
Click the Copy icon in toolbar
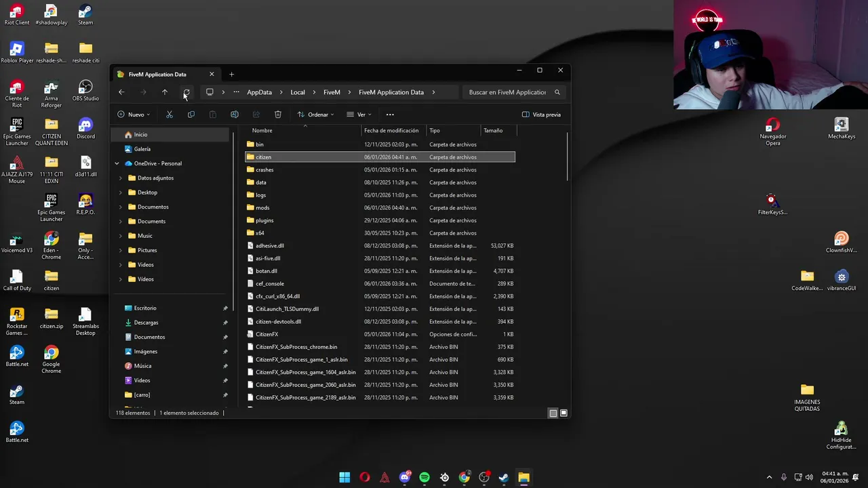point(191,115)
